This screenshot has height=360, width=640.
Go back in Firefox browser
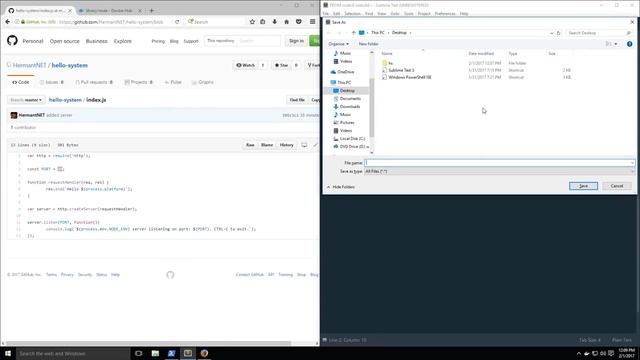7,22
